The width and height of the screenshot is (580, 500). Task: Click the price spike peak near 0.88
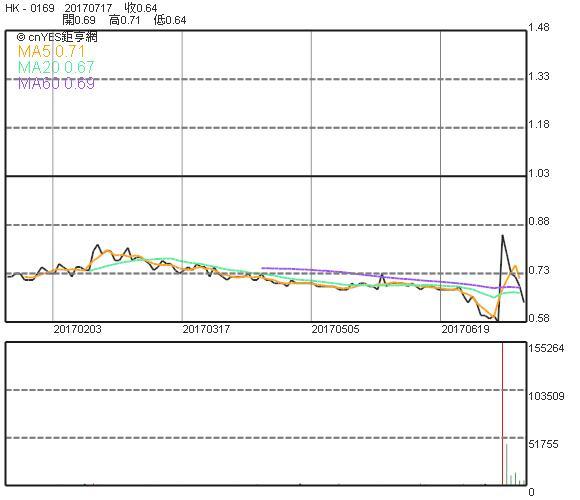(502, 236)
